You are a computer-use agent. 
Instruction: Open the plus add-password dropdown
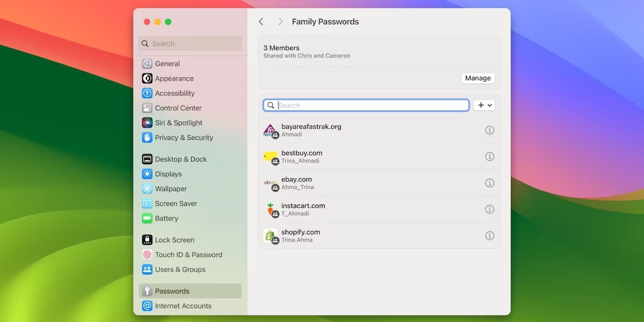point(484,105)
